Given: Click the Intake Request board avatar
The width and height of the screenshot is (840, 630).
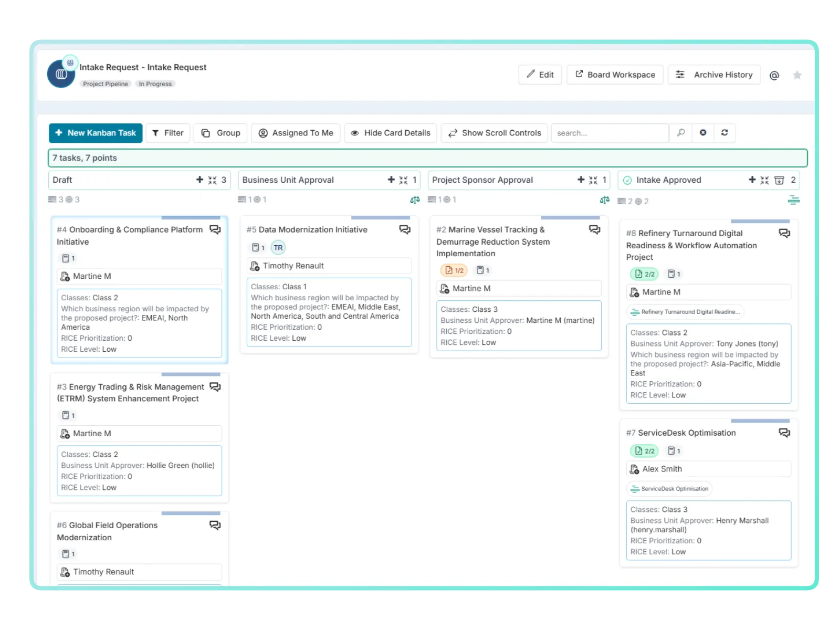Looking at the screenshot, I should click(x=61, y=74).
